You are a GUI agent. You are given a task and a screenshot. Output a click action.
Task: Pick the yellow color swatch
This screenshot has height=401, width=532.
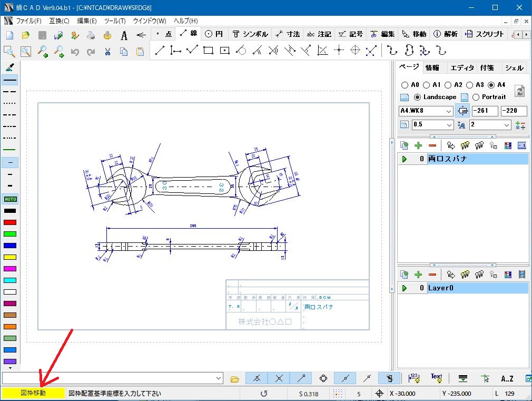point(10,257)
